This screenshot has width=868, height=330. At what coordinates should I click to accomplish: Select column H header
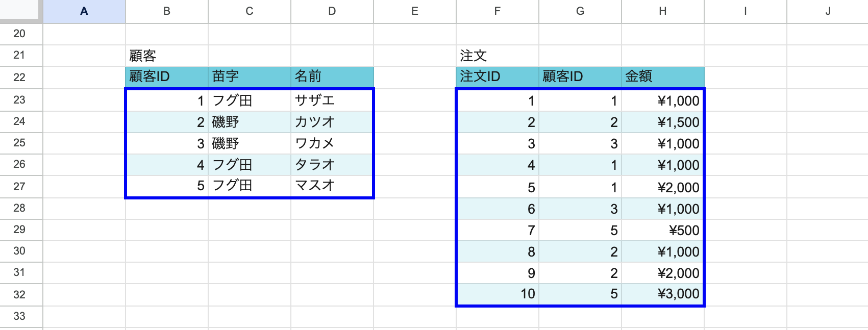[662, 11]
